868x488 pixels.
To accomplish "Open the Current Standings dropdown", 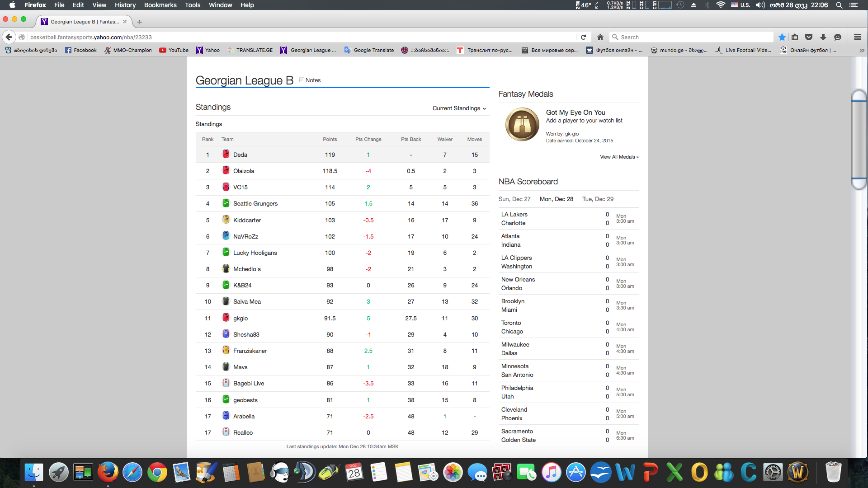I will (458, 108).
